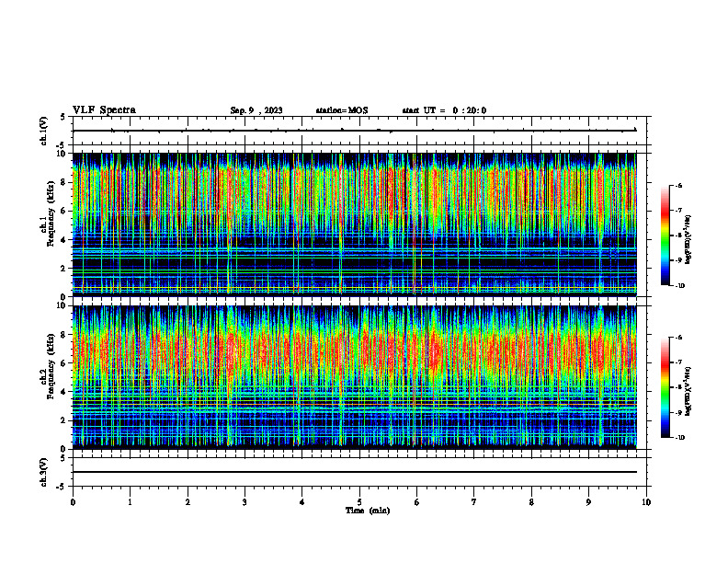Click inside the ch.2 spectrogram panel
This screenshot has height=563, width=728.
(355, 377)
